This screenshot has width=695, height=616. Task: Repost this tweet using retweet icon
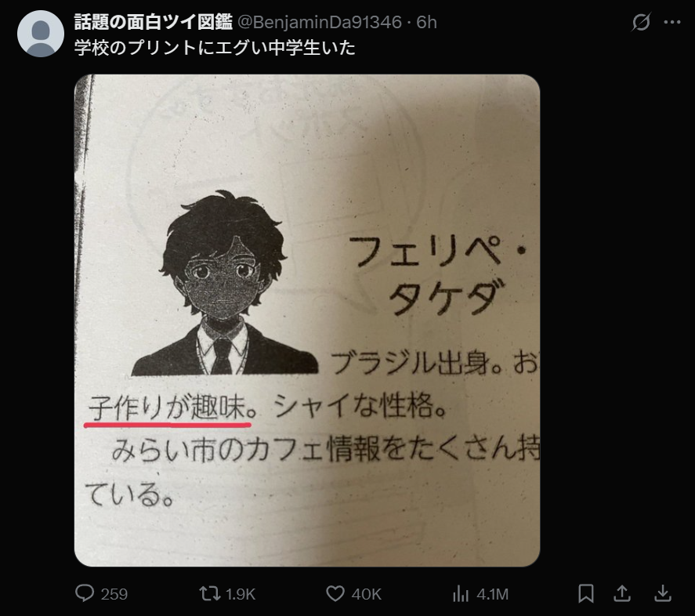(209, 593)
